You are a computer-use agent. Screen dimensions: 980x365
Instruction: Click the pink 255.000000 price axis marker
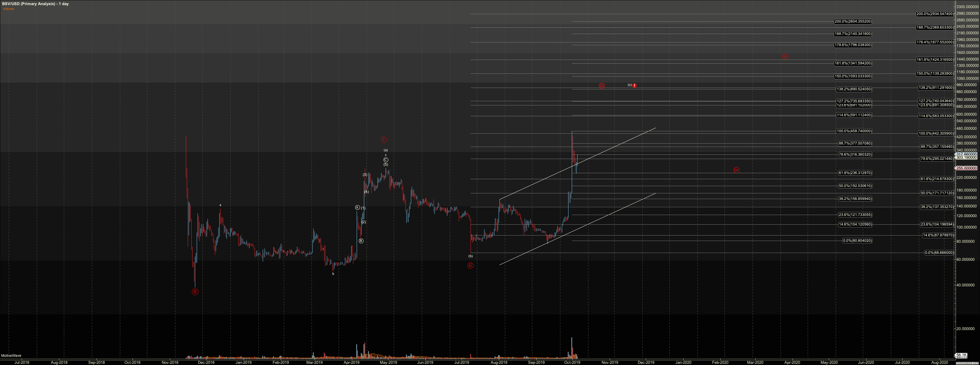(966, 168)
